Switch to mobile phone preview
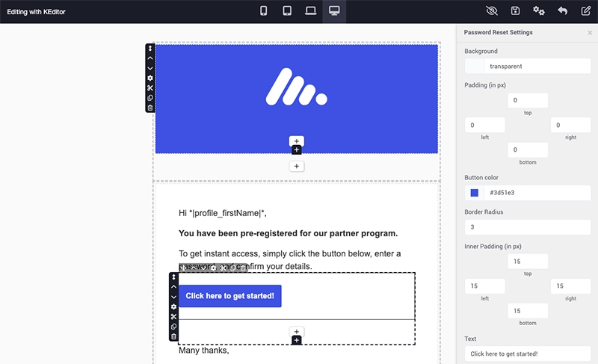The width and height of the screenshot is (598, 364). (x=264, y=11)
